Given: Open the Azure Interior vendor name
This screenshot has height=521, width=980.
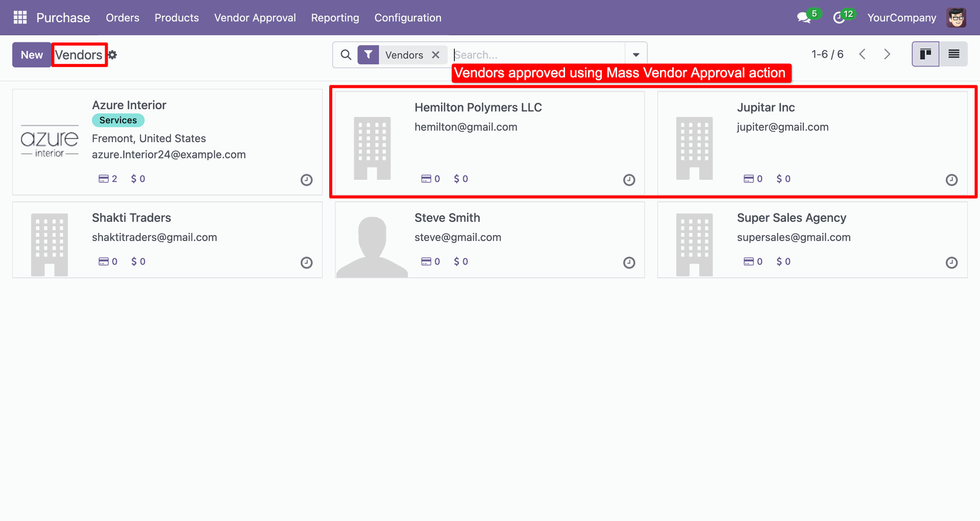Looking at the screenshot, I should pyautogui.click(x=129, y=105).
